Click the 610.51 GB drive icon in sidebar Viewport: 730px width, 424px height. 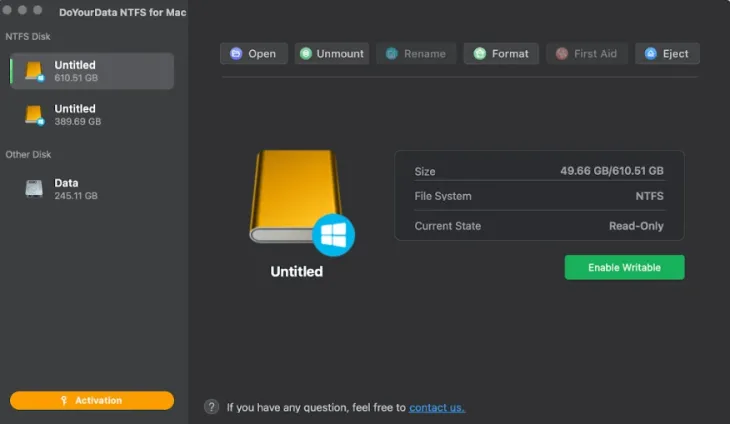[x=35, y=71]
